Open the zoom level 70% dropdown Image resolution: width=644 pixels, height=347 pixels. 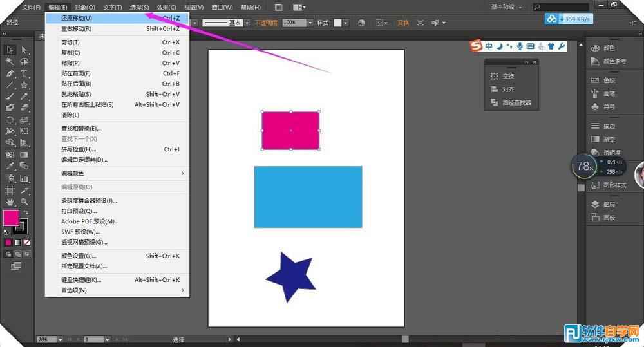coord(61,340)
